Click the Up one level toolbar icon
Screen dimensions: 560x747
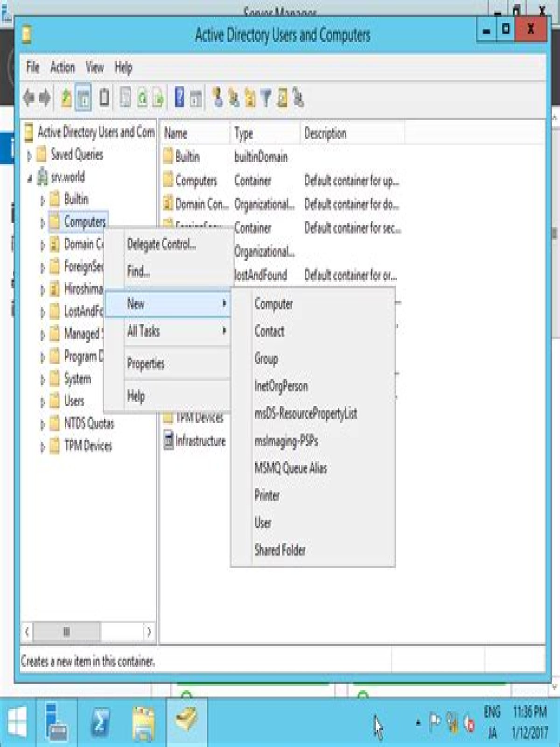pyautogui.click(x=66, y=98)
